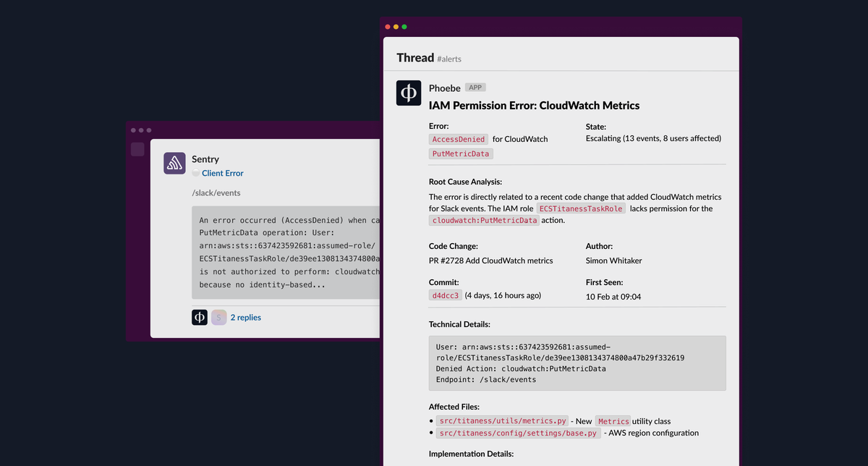The width and height of the screenshot is (868, 466).
Task: Click the Phoebe sender name
Action: 444,88
